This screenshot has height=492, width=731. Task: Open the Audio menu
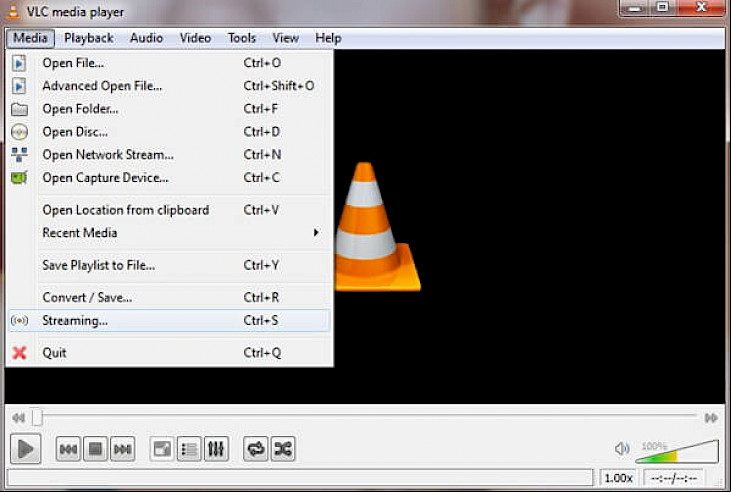click(146, 38)
